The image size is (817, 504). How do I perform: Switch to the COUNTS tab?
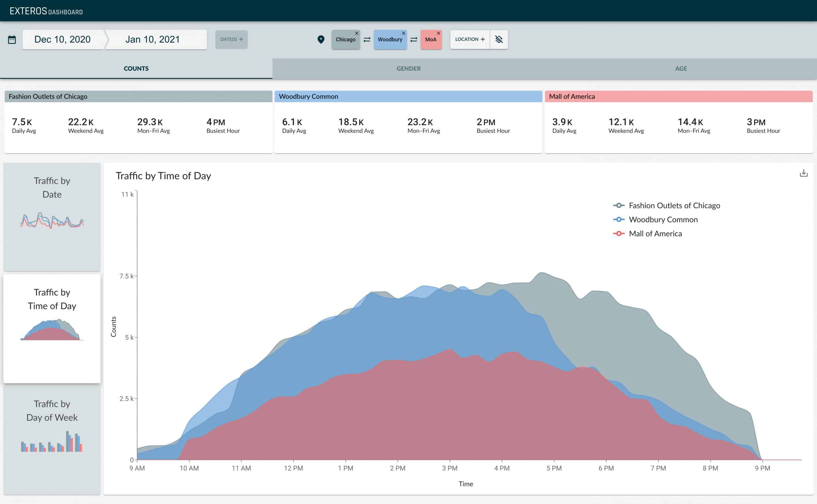tap(136, 69)
